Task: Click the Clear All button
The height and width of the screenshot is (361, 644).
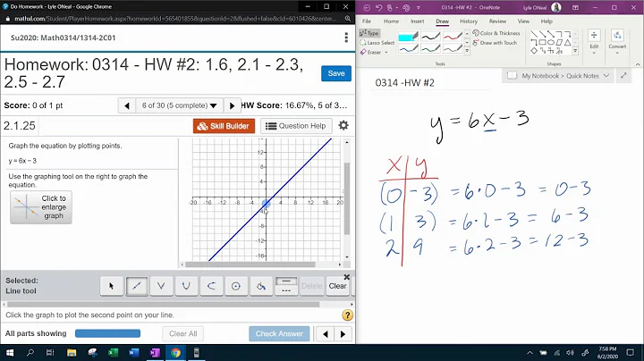Action: (183, 334)
